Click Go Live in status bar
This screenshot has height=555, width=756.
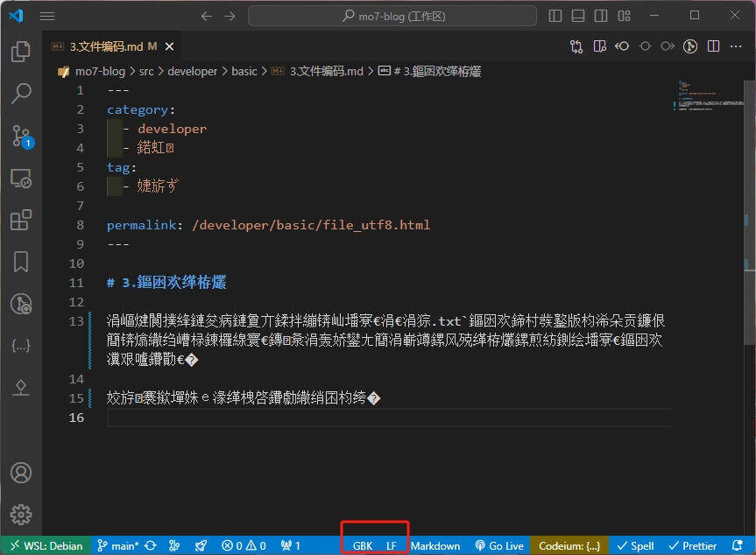pyautogui.click(x=499, y=545)
